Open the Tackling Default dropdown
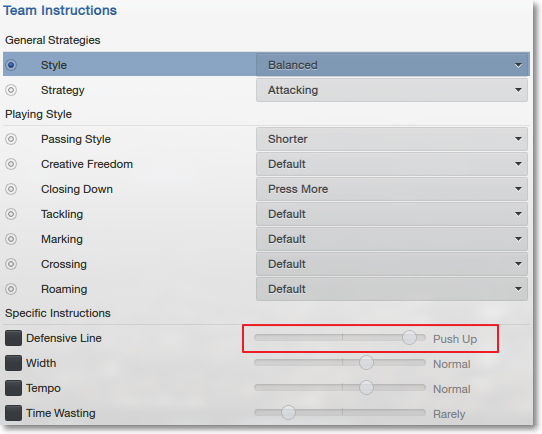This screenshot has height=434, width=542. coord(392,214)
